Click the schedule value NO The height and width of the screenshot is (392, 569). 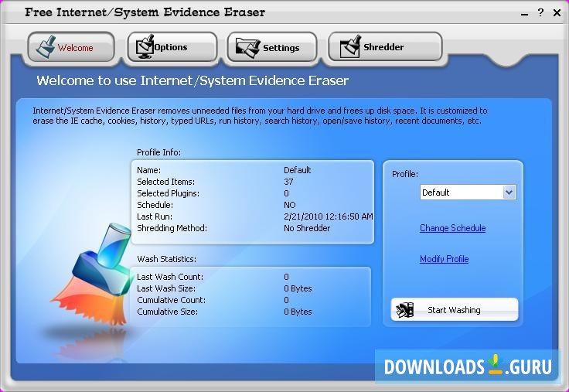(290, 205)
